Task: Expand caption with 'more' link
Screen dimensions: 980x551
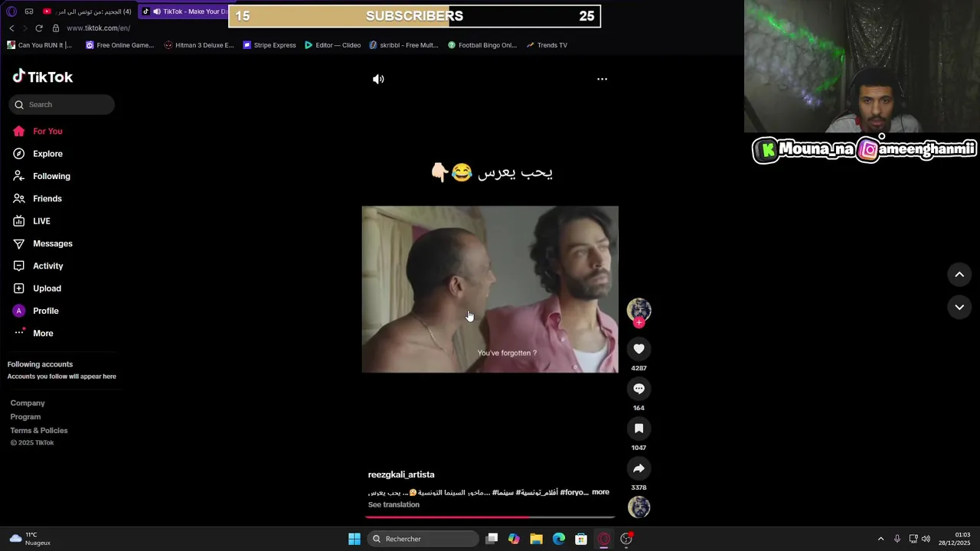Action: (600, 492)
